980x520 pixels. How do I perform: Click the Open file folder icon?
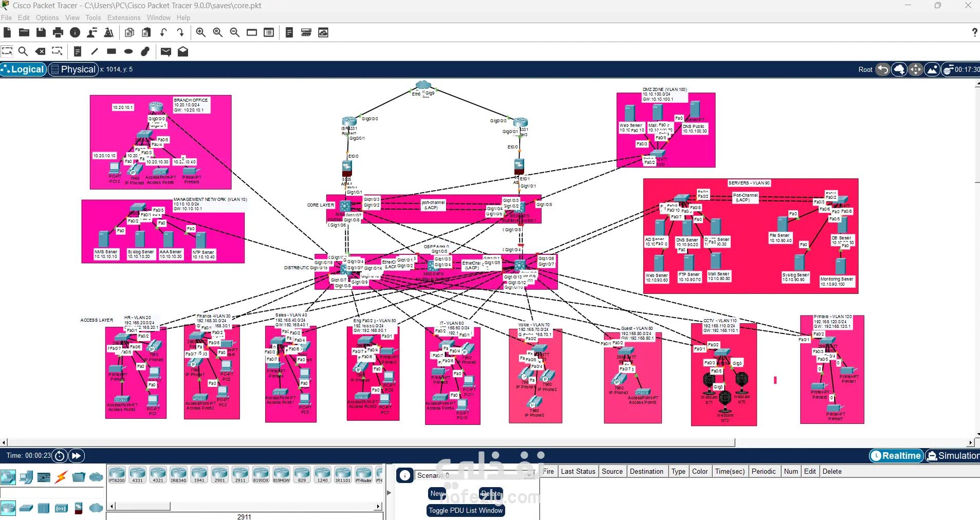24,32
